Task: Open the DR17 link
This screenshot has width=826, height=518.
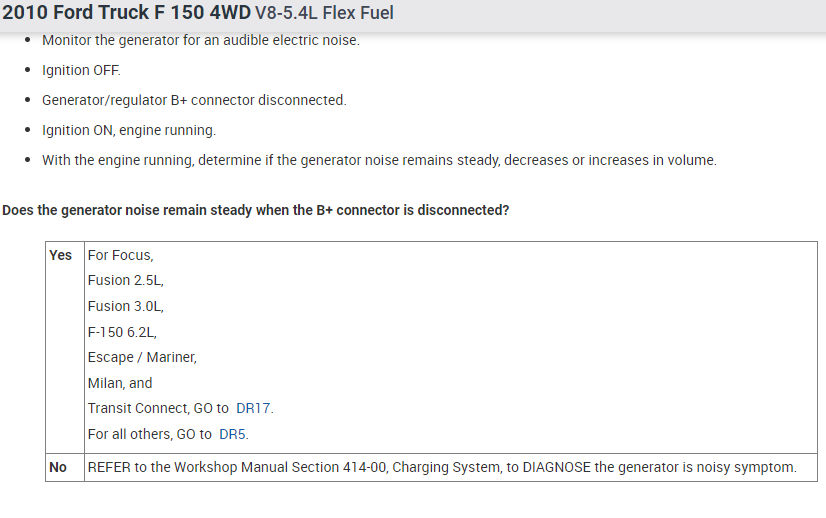Action: [x=253, y=408]
